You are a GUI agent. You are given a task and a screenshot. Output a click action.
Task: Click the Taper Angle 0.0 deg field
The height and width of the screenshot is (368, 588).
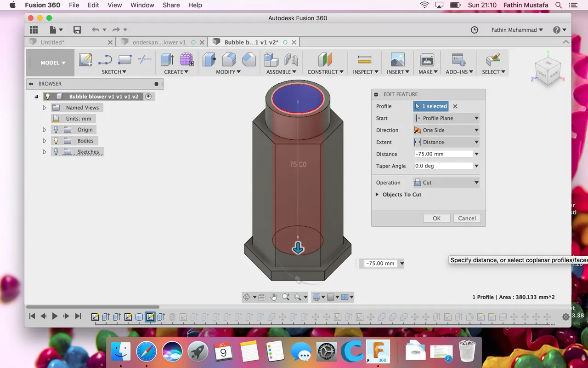point(443,166)
